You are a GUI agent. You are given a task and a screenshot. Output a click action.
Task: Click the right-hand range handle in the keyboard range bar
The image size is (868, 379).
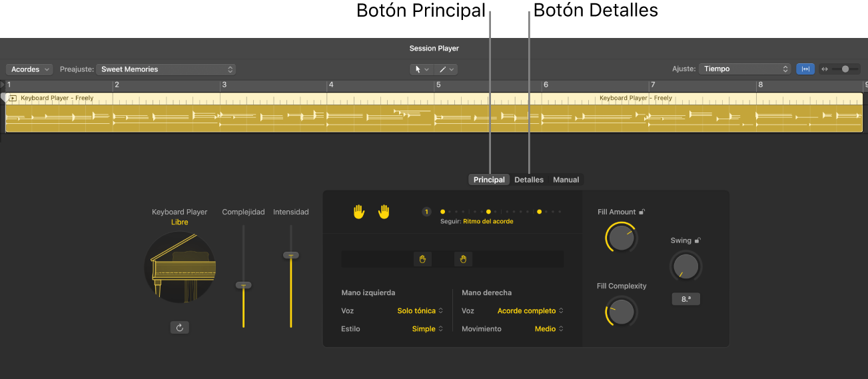point(463,259)
